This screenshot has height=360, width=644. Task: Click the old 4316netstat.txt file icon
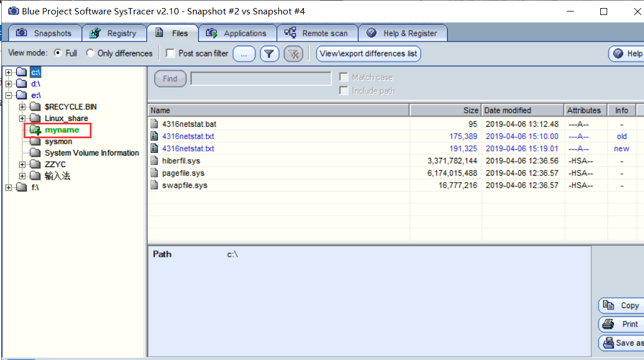point(154,136)
